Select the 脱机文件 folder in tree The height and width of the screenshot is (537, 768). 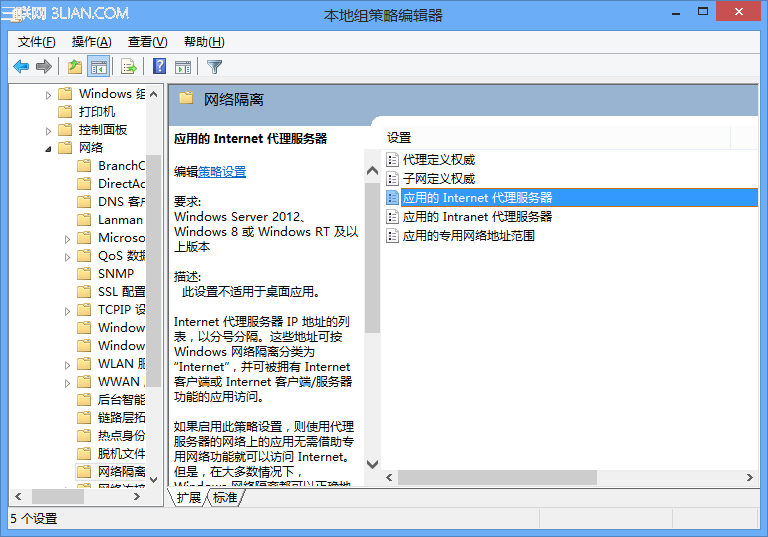(x=121, y=453)
